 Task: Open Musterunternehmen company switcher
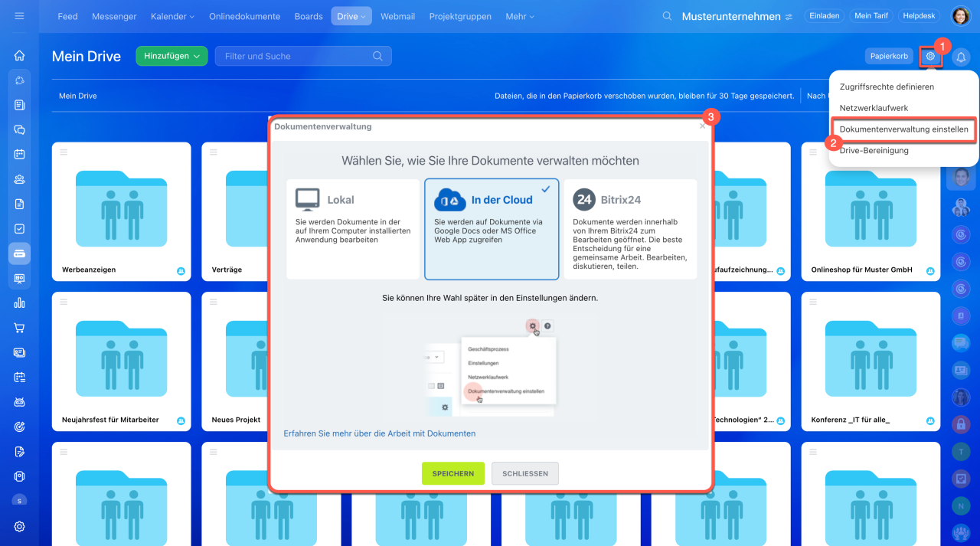737,16
